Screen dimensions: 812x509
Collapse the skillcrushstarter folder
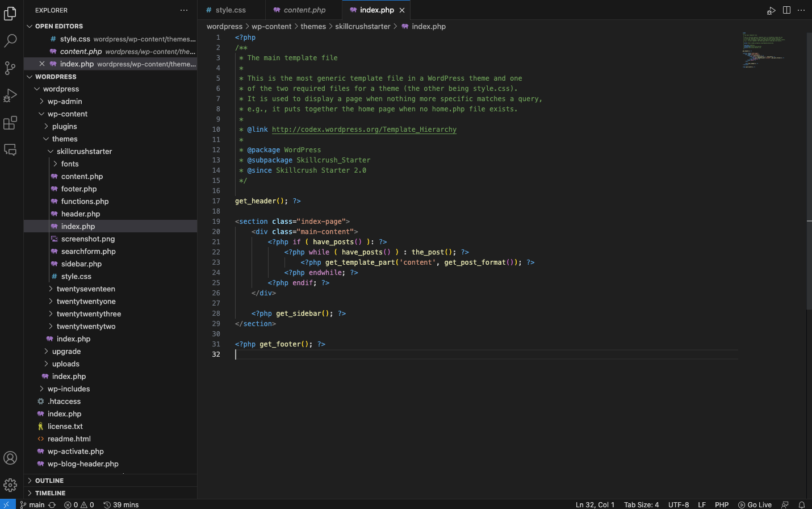point(84,152)
